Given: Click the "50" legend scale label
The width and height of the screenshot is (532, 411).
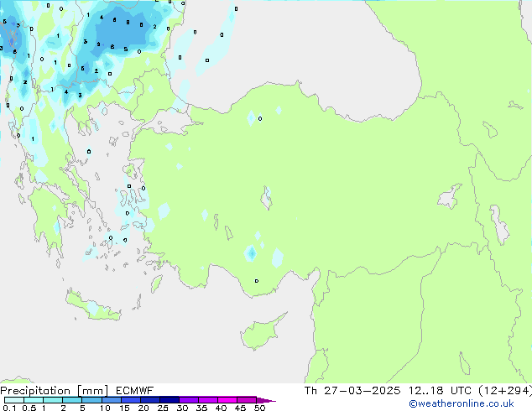Looking at the screenshot, I should coord(259,408).
